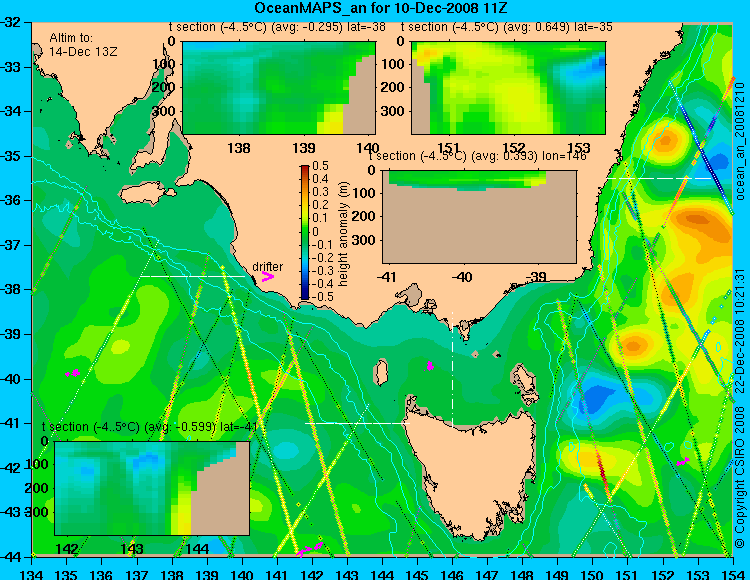Click the '149' longitude axis label
Image resolution: width=750 pixels, height=580 pixels.
557,574
